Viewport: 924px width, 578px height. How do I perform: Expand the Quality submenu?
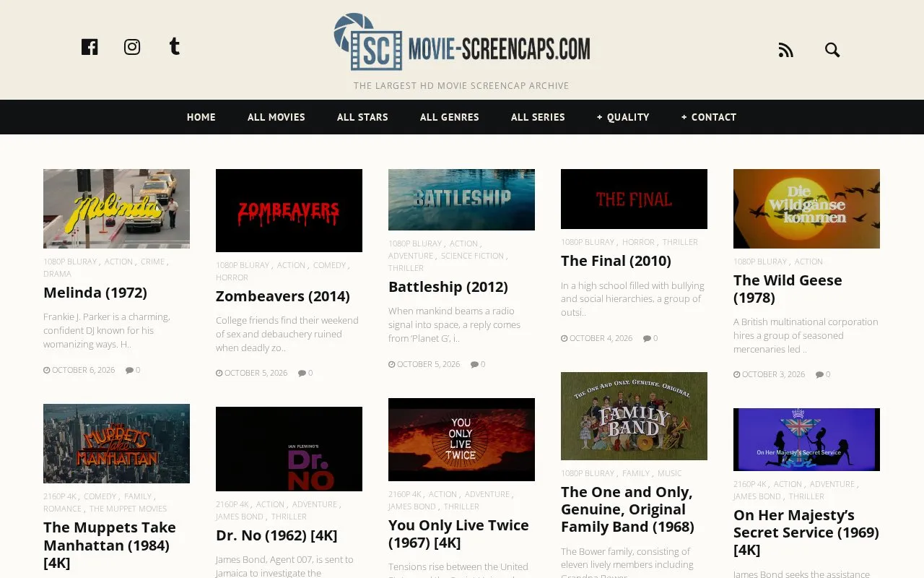click(623, 117)
